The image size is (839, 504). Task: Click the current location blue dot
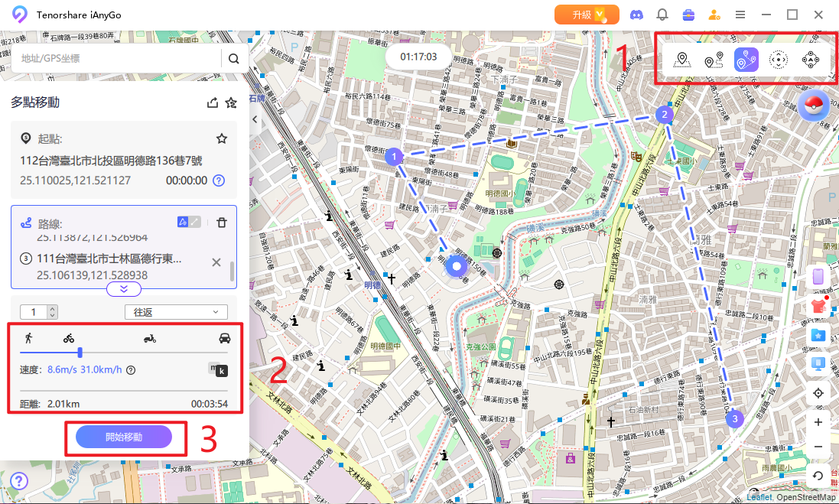(x=457, y=266)
